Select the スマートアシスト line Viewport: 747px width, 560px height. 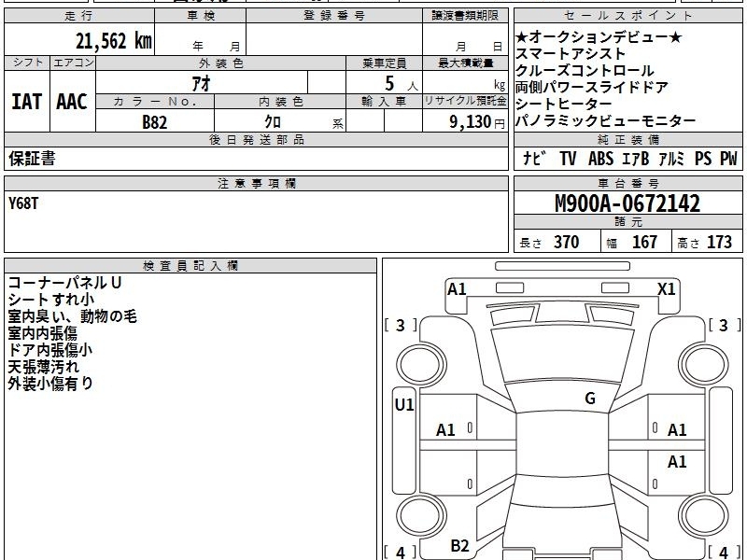tap(571, 53)
